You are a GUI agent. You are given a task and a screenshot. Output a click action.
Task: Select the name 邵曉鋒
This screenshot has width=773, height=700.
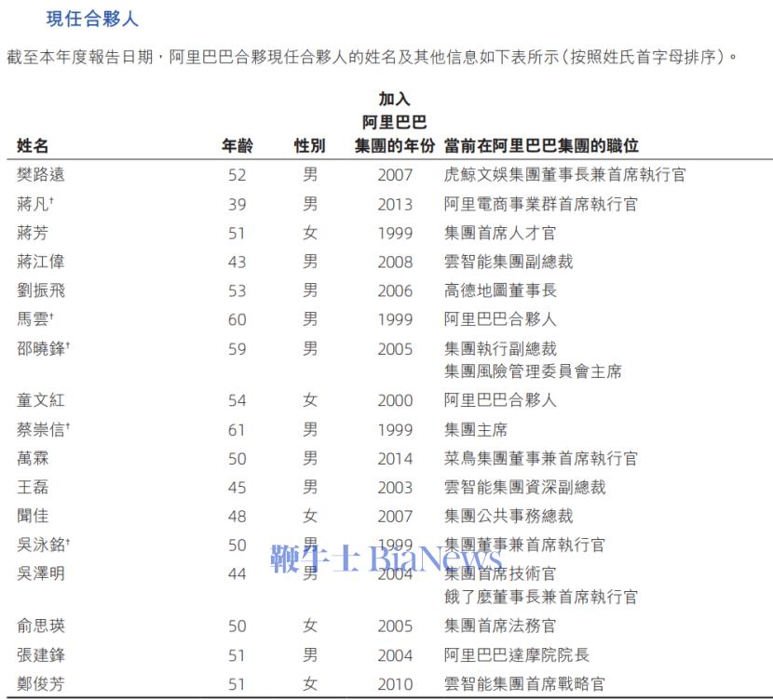point(40,349)
